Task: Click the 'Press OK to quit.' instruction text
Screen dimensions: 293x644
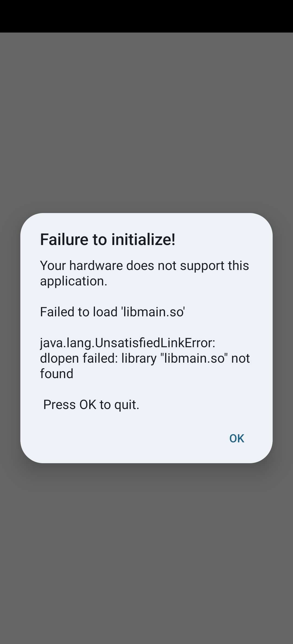Action: [91, 405]
